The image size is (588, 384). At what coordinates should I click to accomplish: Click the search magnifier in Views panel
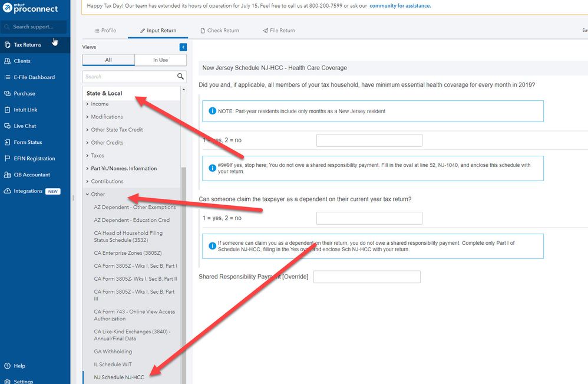[x=180, y=77]
